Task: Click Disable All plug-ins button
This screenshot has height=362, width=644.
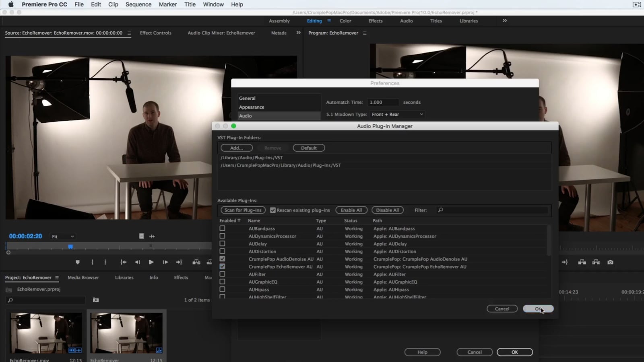Action: [387, 210]
